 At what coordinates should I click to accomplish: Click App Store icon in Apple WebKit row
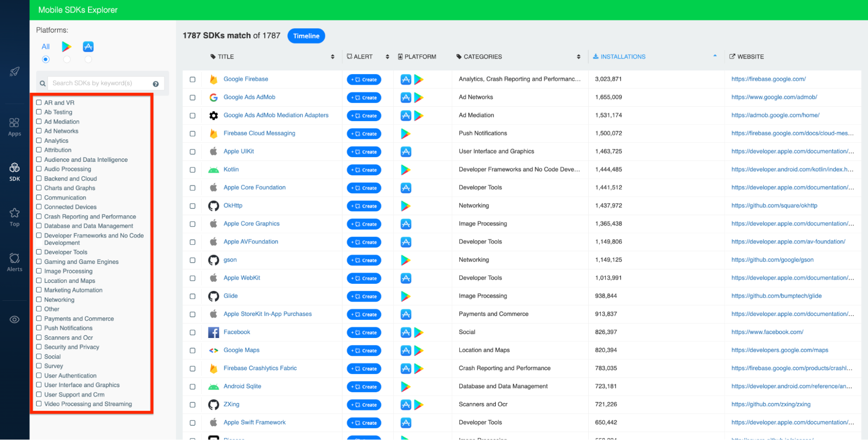click(x=406, y=278)
